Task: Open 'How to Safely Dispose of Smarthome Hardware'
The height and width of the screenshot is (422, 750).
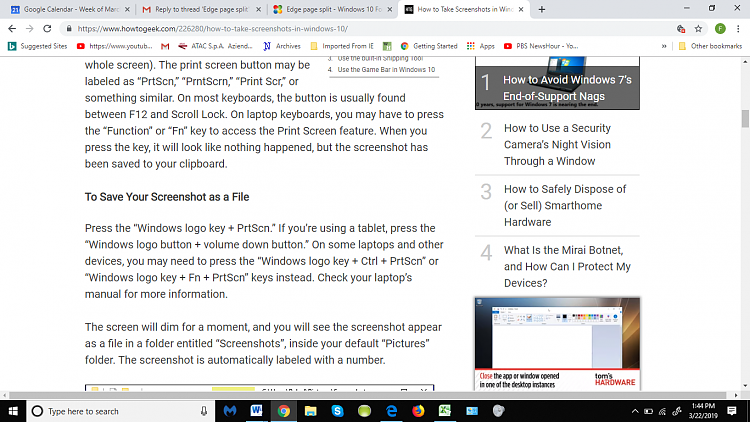Action: 565,205
